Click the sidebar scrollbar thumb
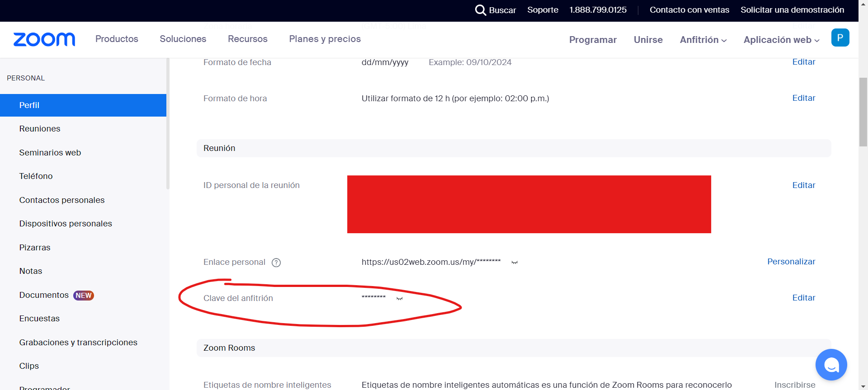 (x=168, y=123)
